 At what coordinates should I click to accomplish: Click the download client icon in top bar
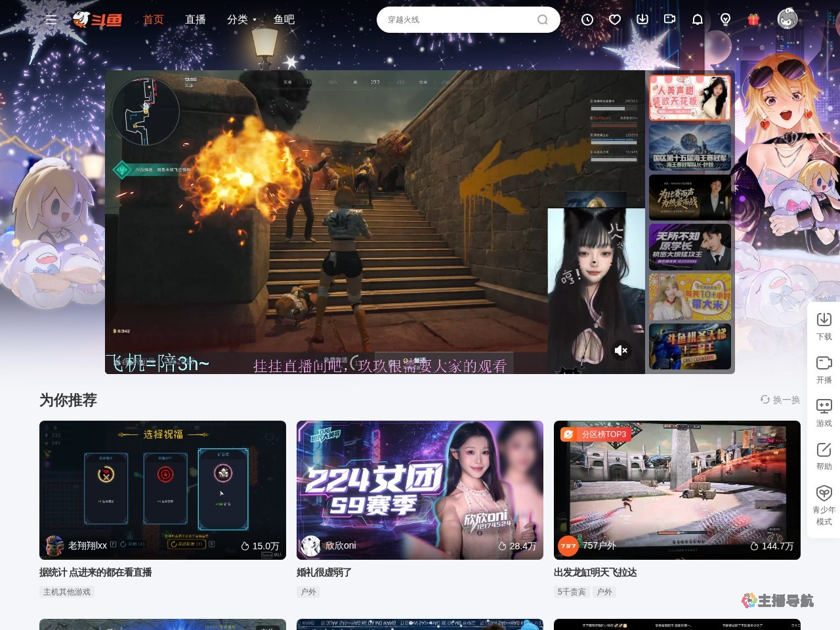(642, 20)
